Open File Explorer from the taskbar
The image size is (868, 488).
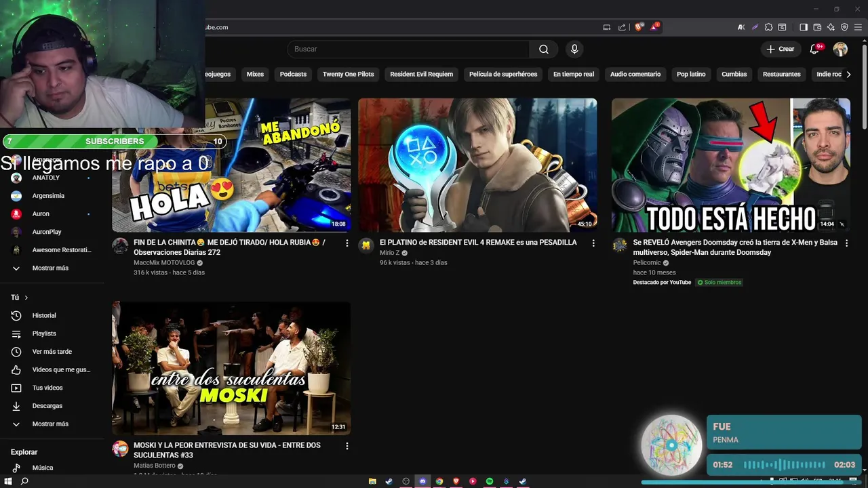click(x=372, y=481)
